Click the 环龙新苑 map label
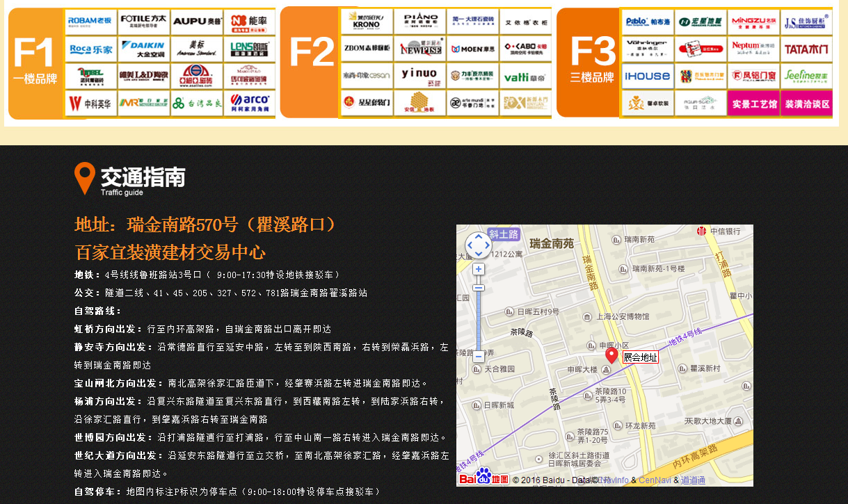The height and width of the screenshot is (504, 848). [x=640, y=425]
